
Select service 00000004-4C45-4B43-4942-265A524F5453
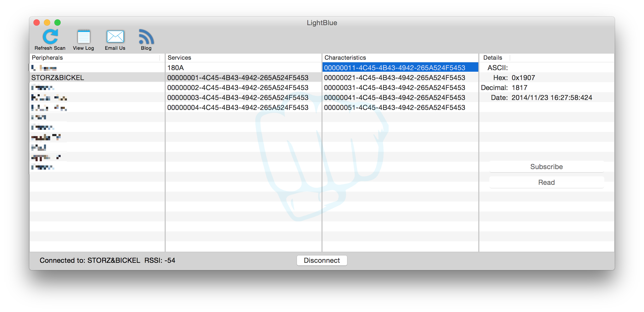click(x=243, y=108)
